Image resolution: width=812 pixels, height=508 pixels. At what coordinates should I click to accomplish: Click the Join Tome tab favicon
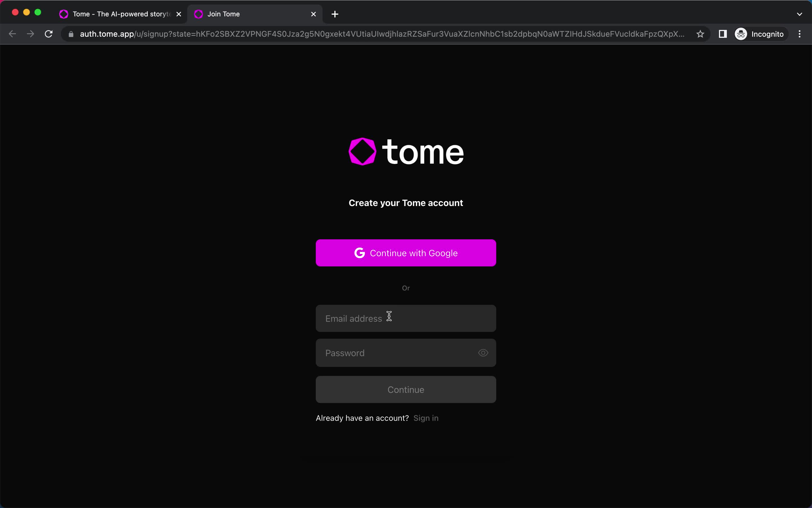(x=198, y=14)
